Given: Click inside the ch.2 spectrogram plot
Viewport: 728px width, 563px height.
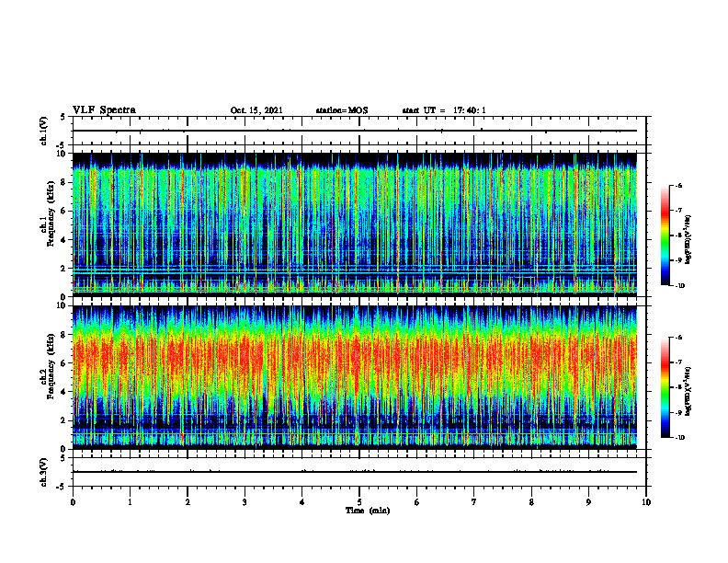Looking at the screenshot, I should (x=355, y=377).
